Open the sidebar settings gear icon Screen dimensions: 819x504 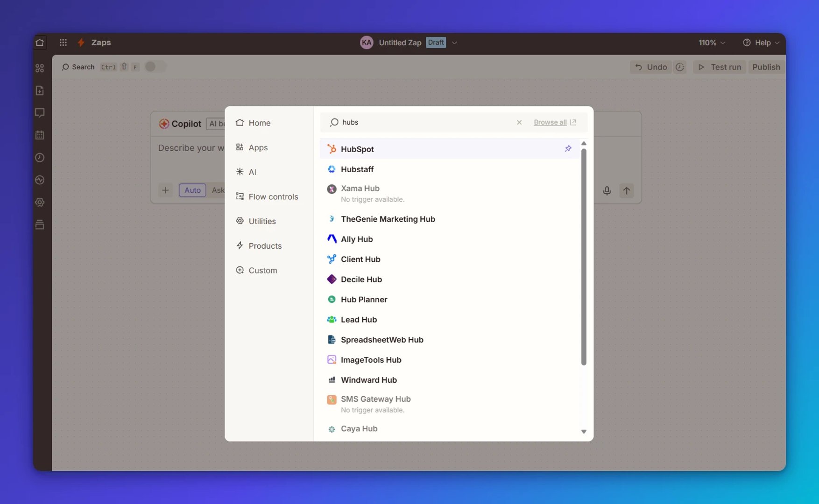point(40,203)
